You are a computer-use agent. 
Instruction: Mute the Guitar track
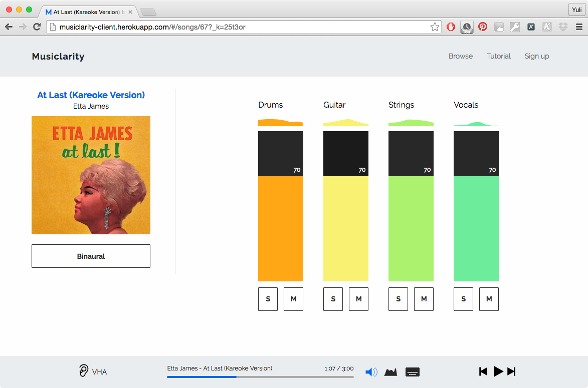pos(358,299)
